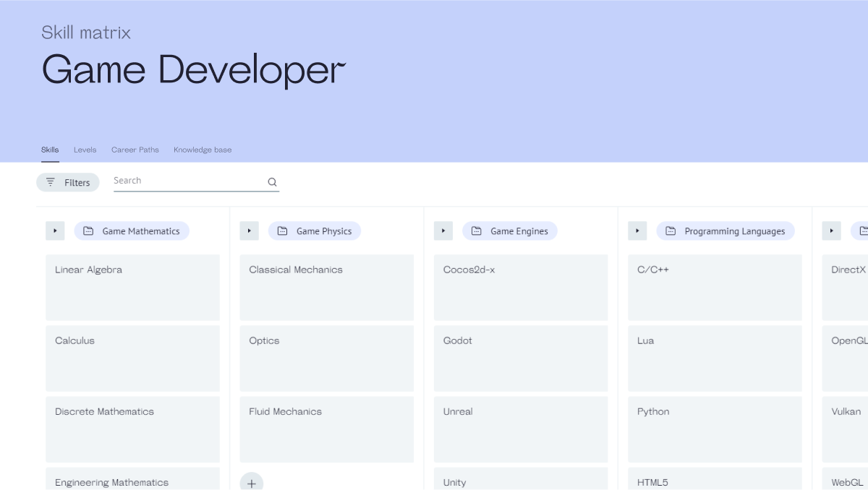Screen dimensions: 868x490
Task: Open the Unity skill card
Action: (521, 478)
